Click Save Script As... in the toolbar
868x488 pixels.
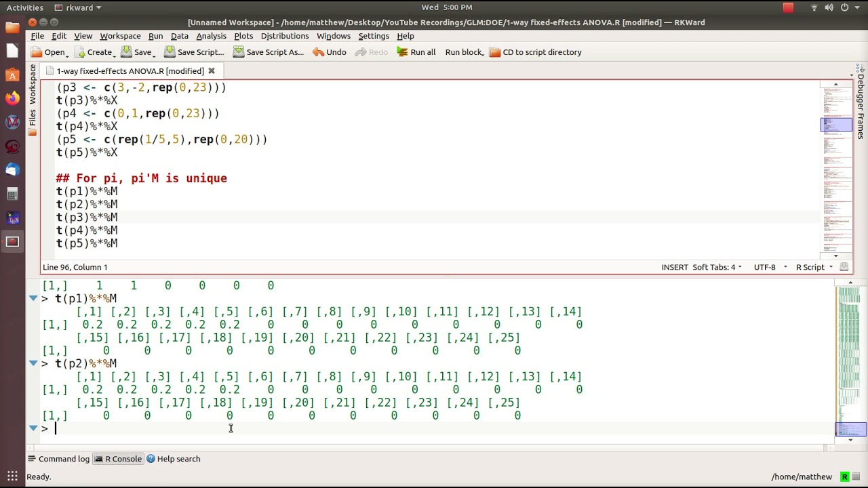tap(269, 52)
